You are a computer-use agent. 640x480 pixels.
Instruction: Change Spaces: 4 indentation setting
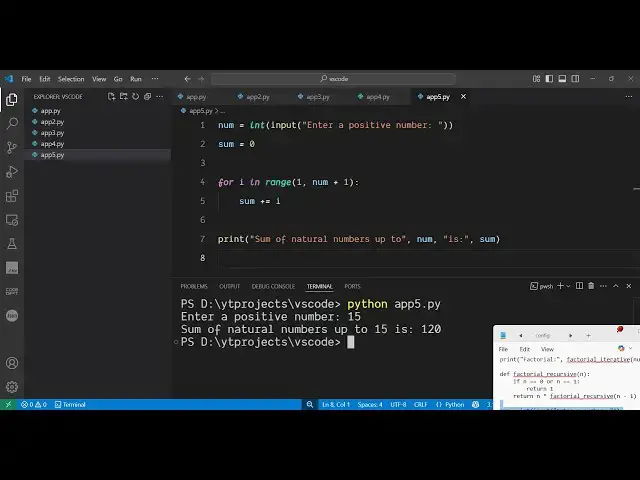(370, 404)
